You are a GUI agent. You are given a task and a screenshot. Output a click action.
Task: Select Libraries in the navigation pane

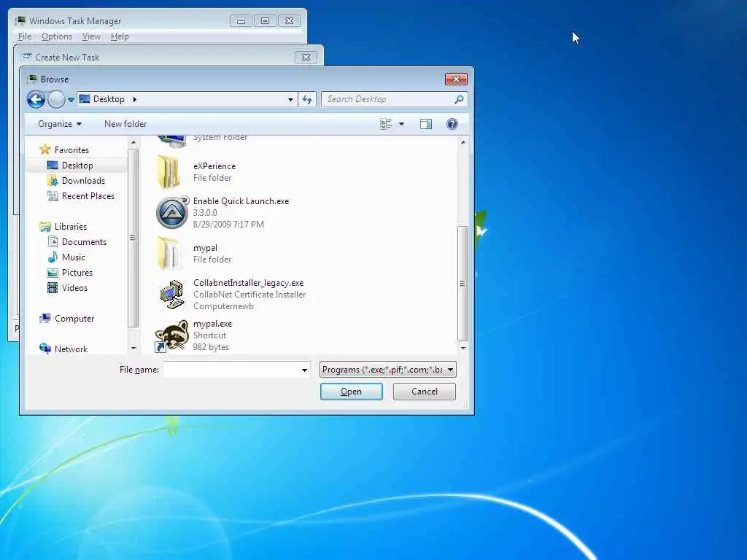(x=71, y=227)
